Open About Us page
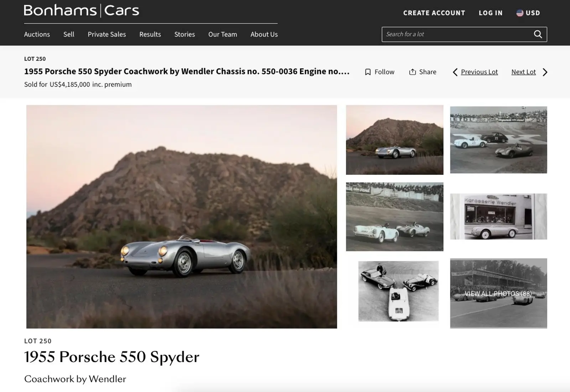Image resolution: width=570 pixels, height=392 pixels. [x=264, y=35]
